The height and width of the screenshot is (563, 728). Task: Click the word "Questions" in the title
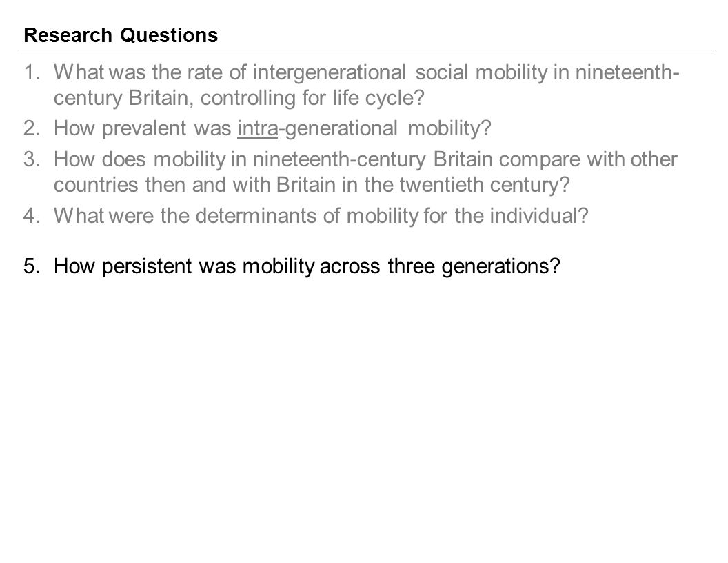(x=169, y=35)
